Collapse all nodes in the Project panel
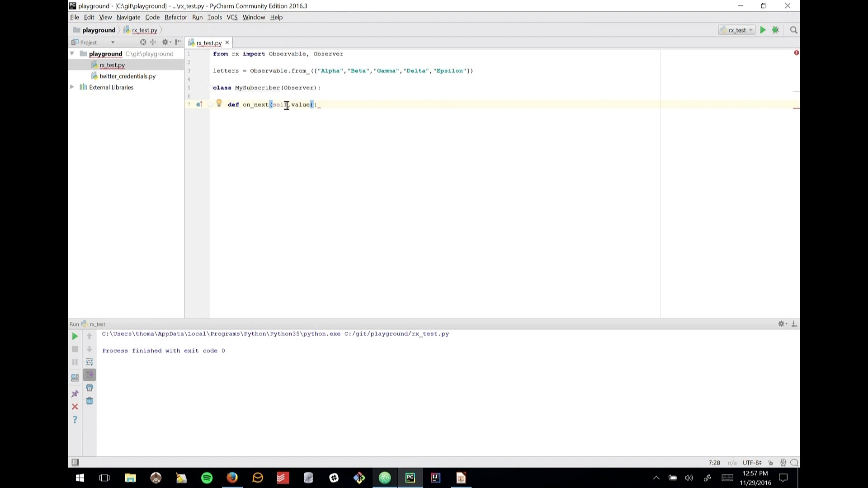Image resolution: width=868 pixels, height=488 pixels. tap(153, 42)
